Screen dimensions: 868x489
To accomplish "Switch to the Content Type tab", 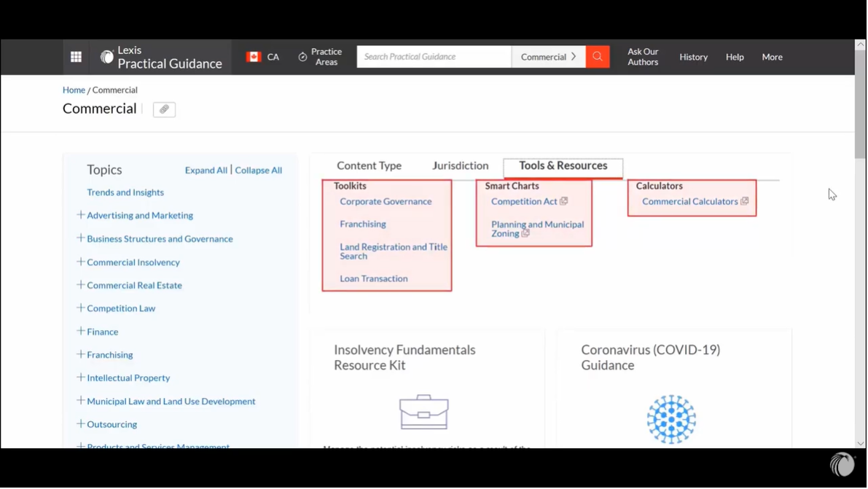I will point(369,166).
